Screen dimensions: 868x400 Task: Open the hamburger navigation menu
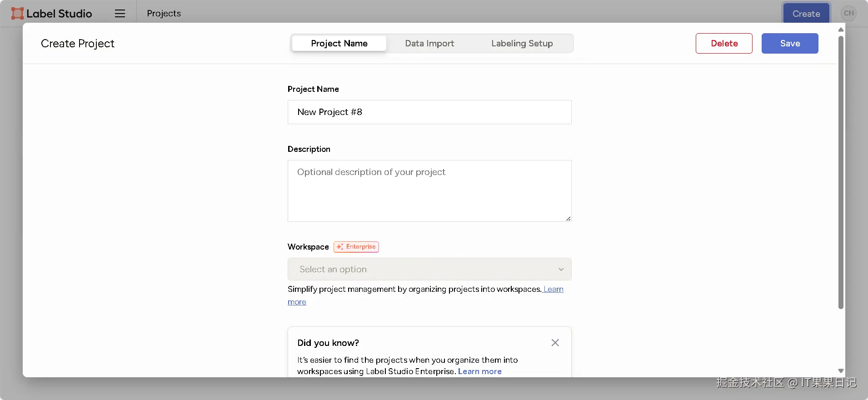(120, 14)
